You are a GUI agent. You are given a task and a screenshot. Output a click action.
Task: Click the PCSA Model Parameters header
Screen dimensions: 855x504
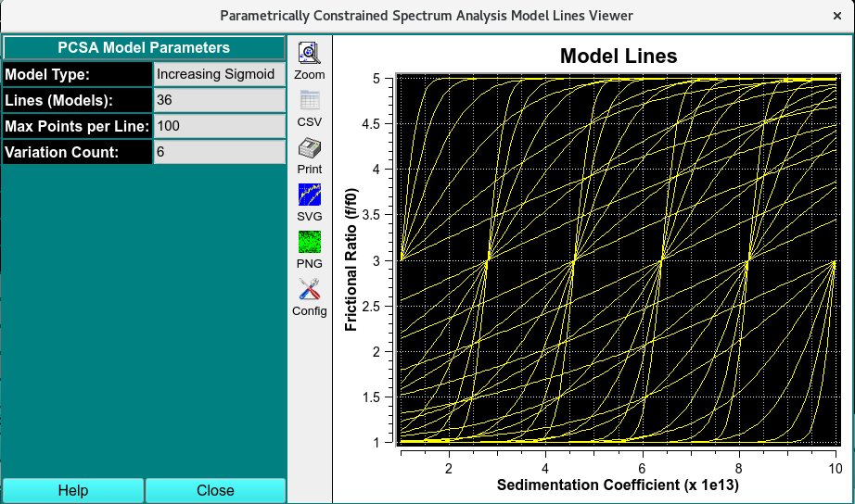(x=144, y=47)
